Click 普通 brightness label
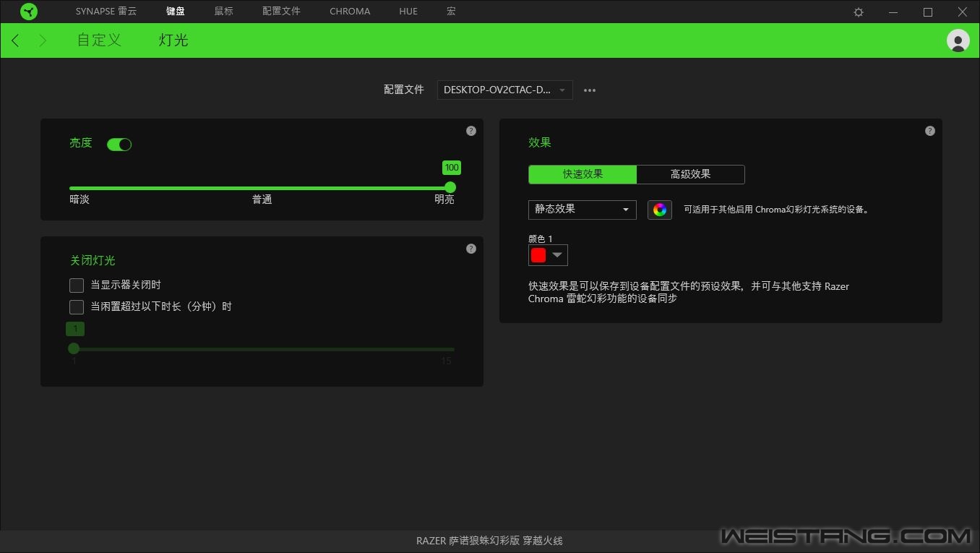This screenshot has width=980, height=553. point(262,200)
